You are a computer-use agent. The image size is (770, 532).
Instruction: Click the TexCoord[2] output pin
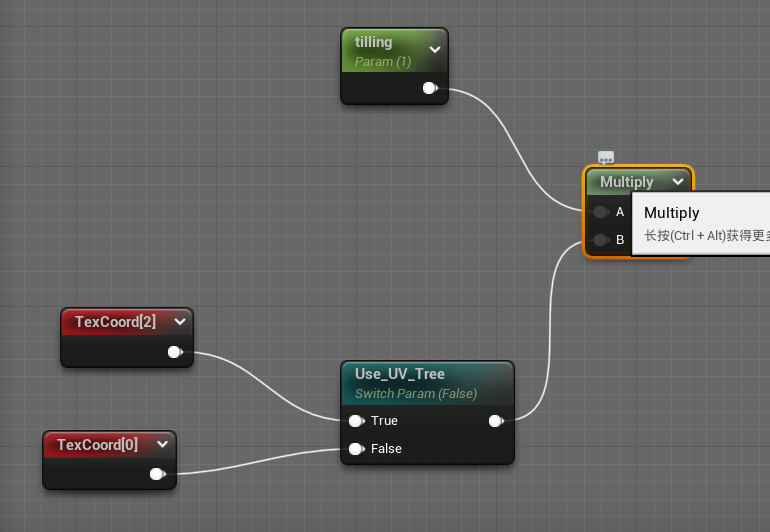pos(175,352)
